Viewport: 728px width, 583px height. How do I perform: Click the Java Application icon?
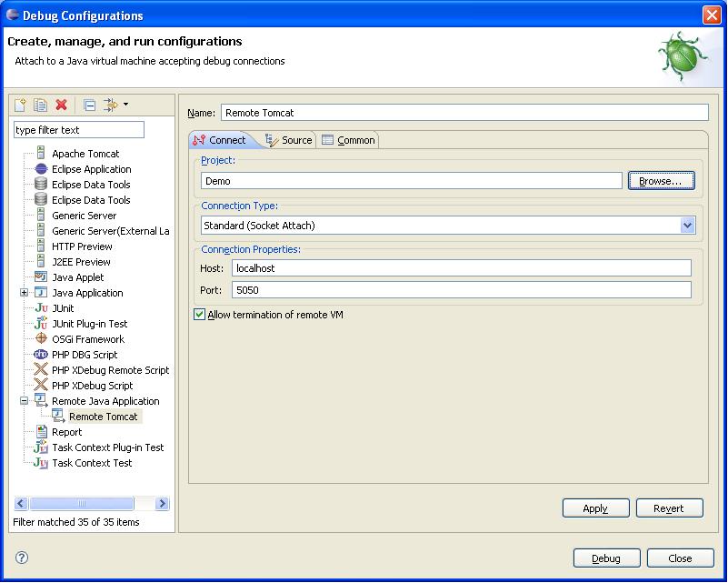click(x=41, y=292)
